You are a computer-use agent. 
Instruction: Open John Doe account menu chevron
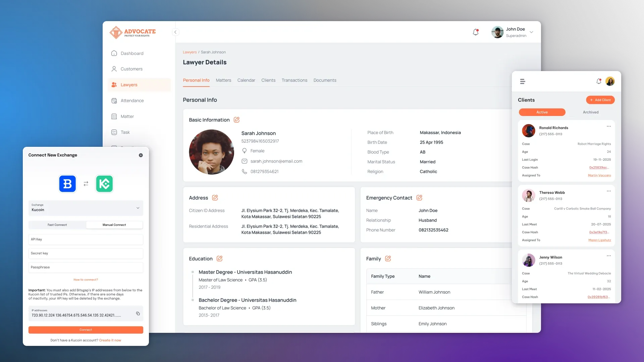pos(531,32)
